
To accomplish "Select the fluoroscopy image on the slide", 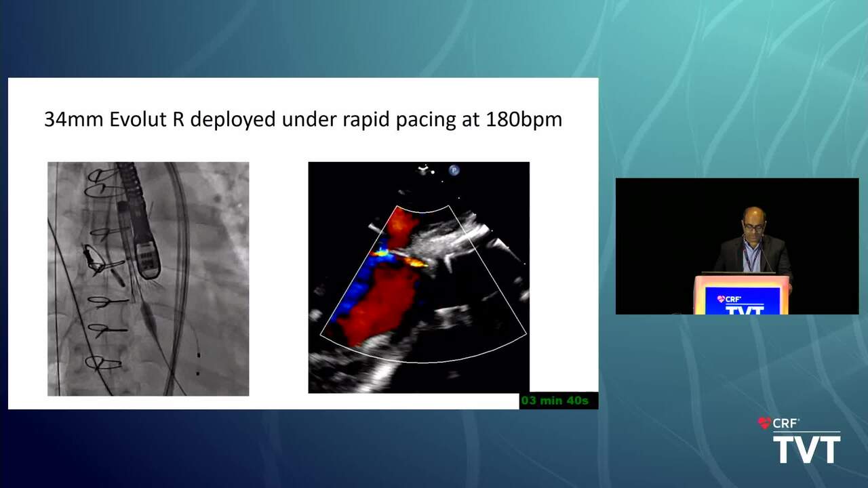I will (x=148, y=279).
